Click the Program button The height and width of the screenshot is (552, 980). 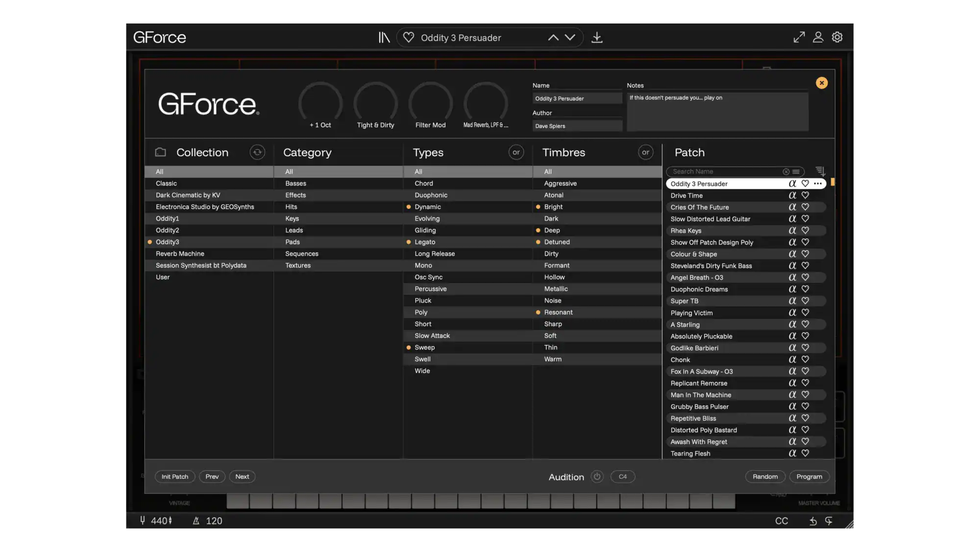click(809, 477)
